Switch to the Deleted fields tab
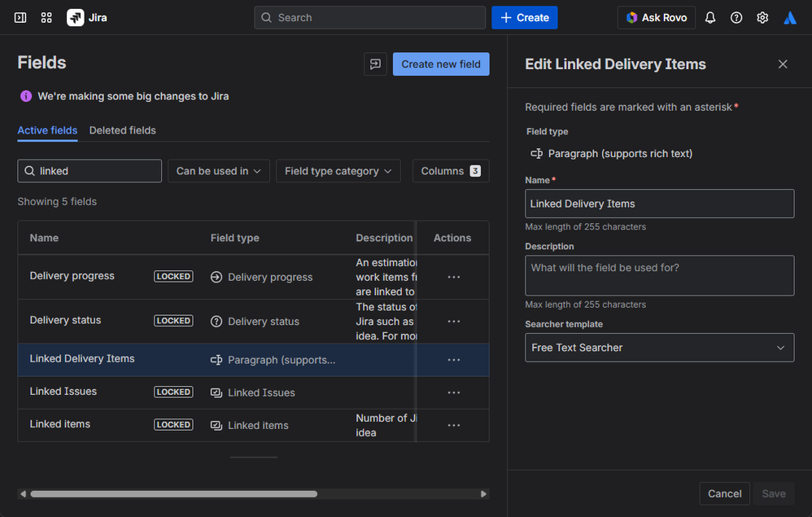 (122, 130)
